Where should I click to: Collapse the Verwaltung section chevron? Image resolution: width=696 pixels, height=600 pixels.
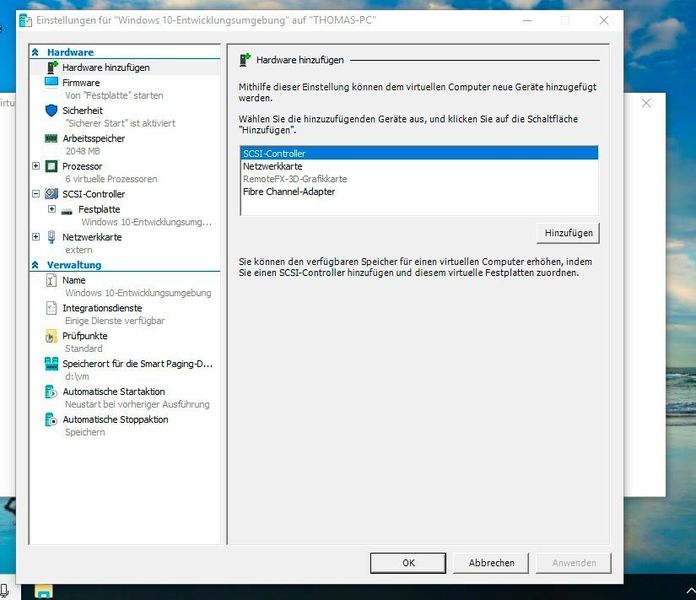(36, 265)
